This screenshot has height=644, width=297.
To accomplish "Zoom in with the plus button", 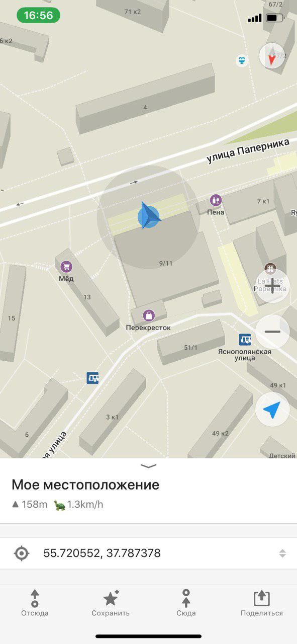I will click(272, 287).
